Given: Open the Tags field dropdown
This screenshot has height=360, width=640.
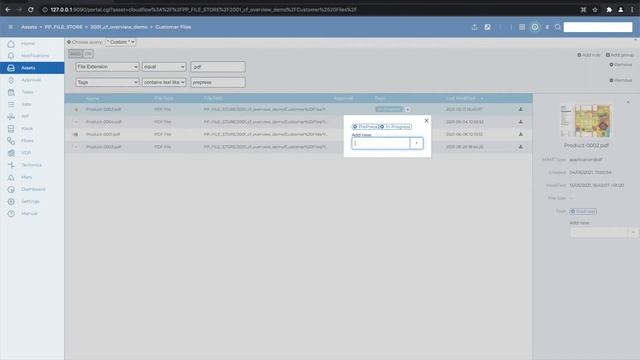Looking at the screenshot, I should point(107,82).
